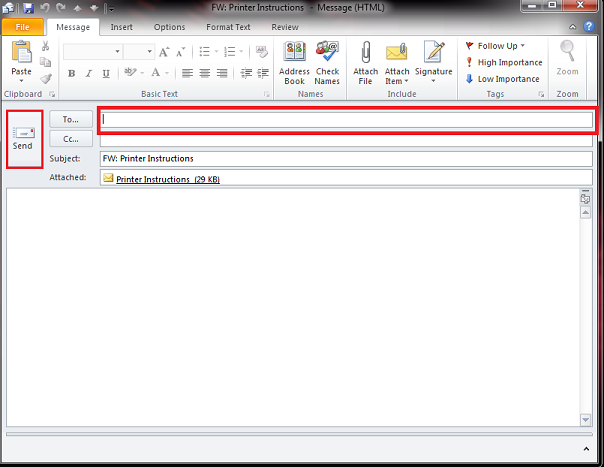Open Outlook Help question mark
The width and height of the screenshot is (604, 467).
click(x=589, y=27)
